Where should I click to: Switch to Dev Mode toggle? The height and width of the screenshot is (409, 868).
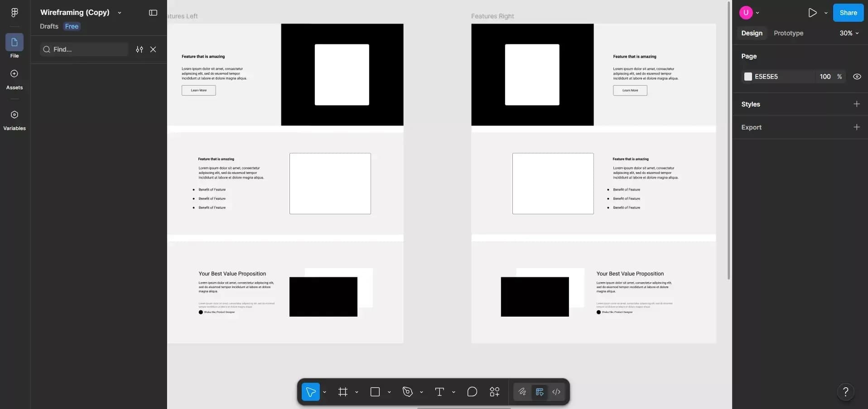tap(556, 392)
